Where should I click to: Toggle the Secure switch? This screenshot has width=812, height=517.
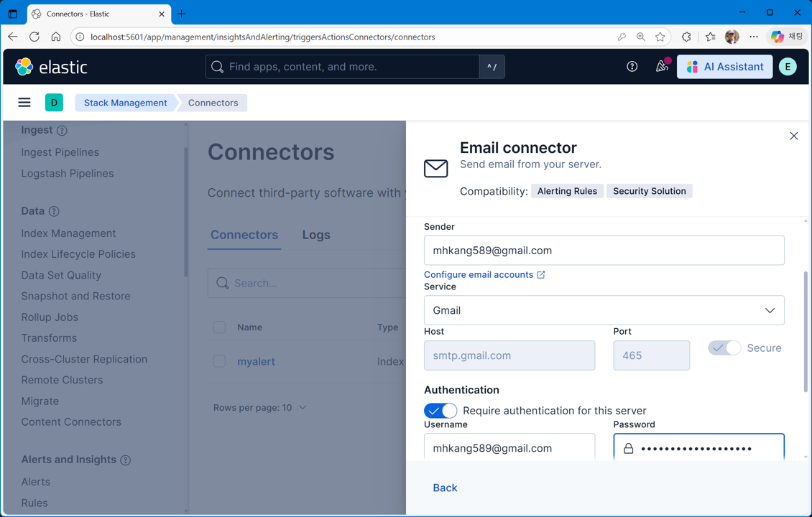[x=724, y=348]
